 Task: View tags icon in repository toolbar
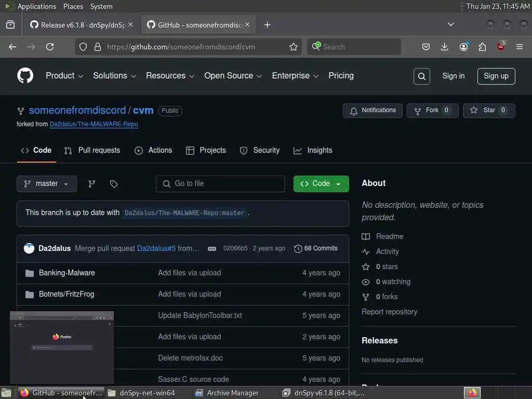click(x=114, y=184)
